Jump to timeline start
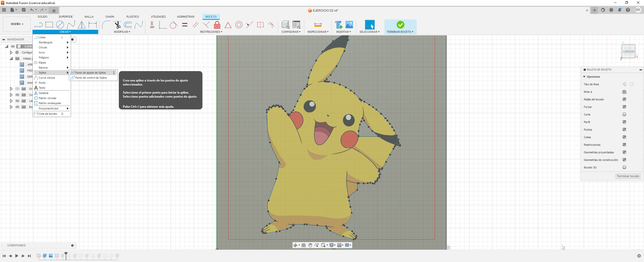 tap(4, 256)
